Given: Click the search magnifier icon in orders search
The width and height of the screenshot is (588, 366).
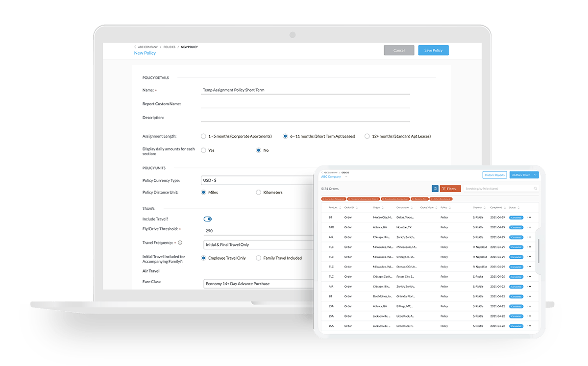Looking at the screenshot, I should point(535,189).
